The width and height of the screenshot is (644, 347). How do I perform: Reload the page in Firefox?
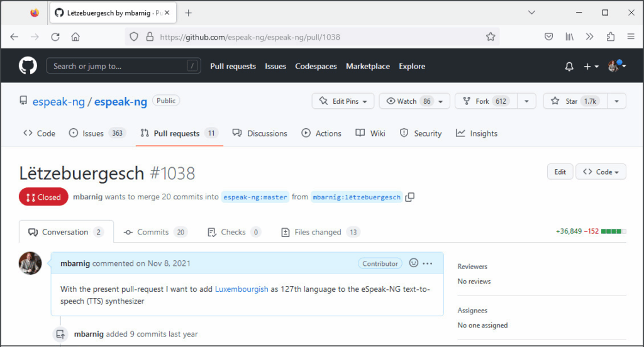[x=55, y=37]
